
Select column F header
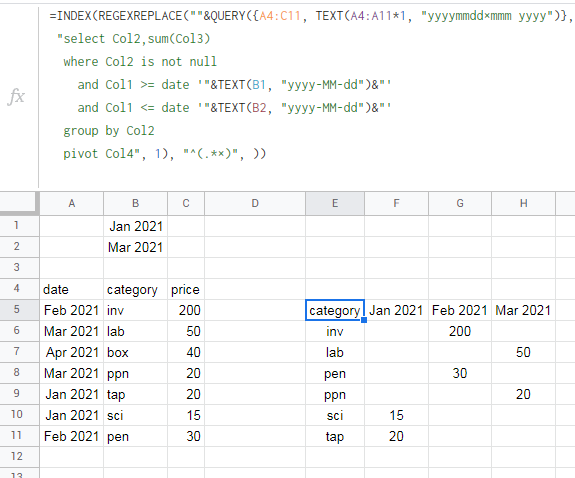[396, 204]
